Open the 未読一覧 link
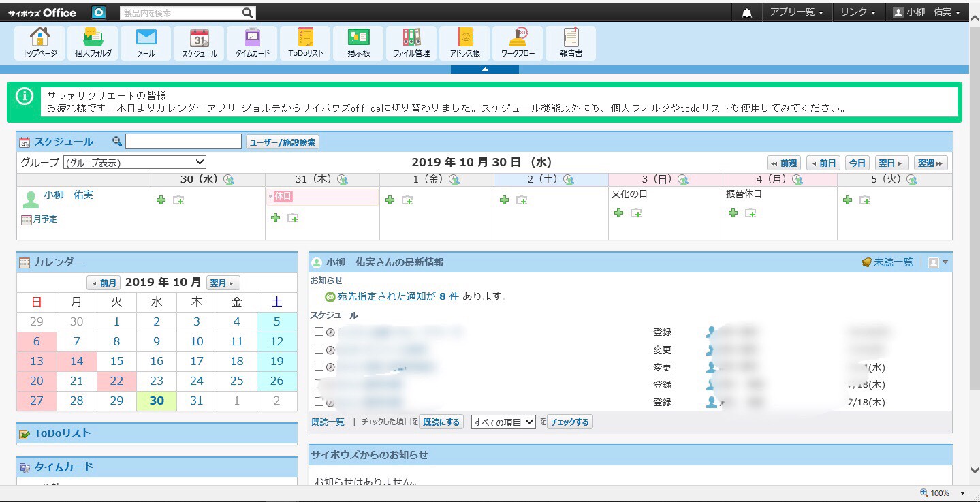This screenshot has height=502, width=980. pyautogui.click(x=888, y=262)
